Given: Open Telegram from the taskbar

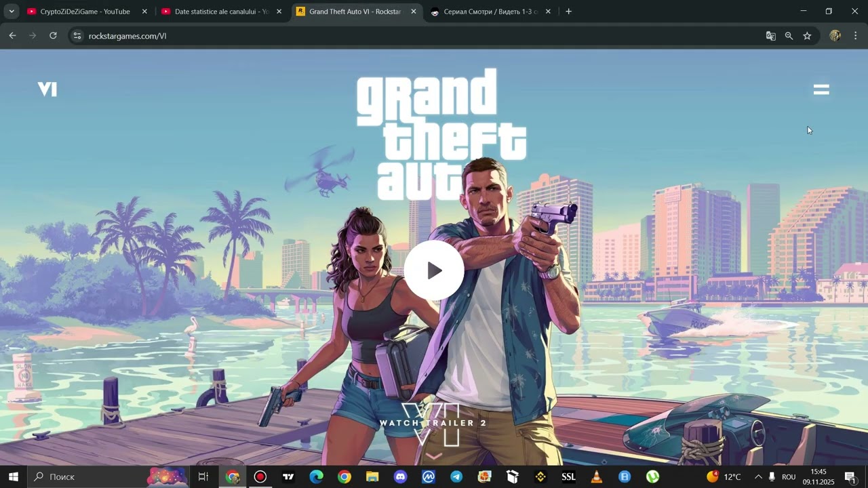Looking at the screenshot, I should coord(456,477).
